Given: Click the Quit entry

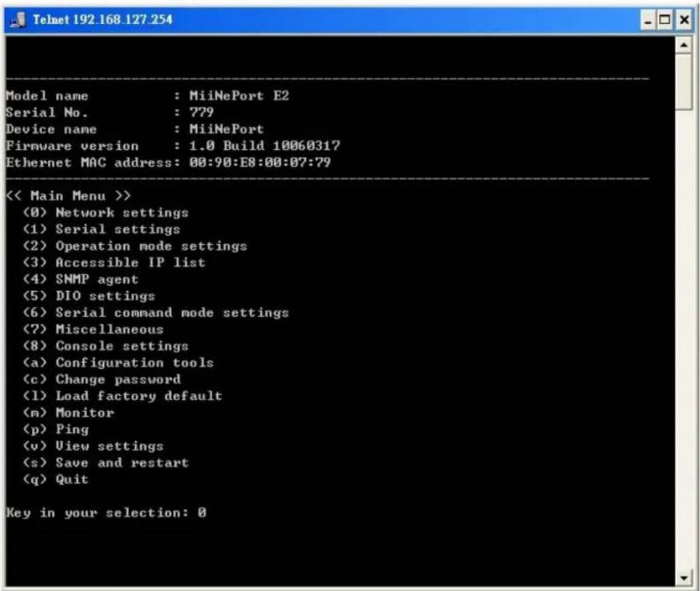Looking at the screenshot, I should (x=57, y=479).
